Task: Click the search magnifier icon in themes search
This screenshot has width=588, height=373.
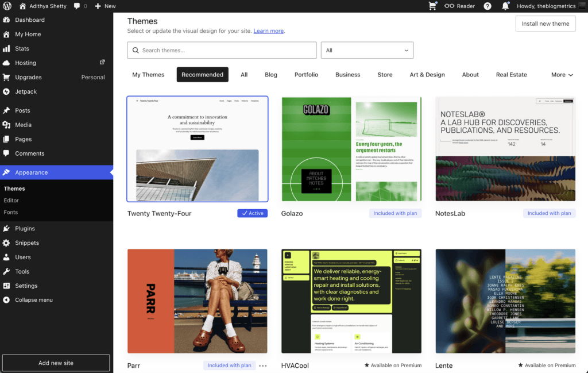Action: (x=136, y=50)
